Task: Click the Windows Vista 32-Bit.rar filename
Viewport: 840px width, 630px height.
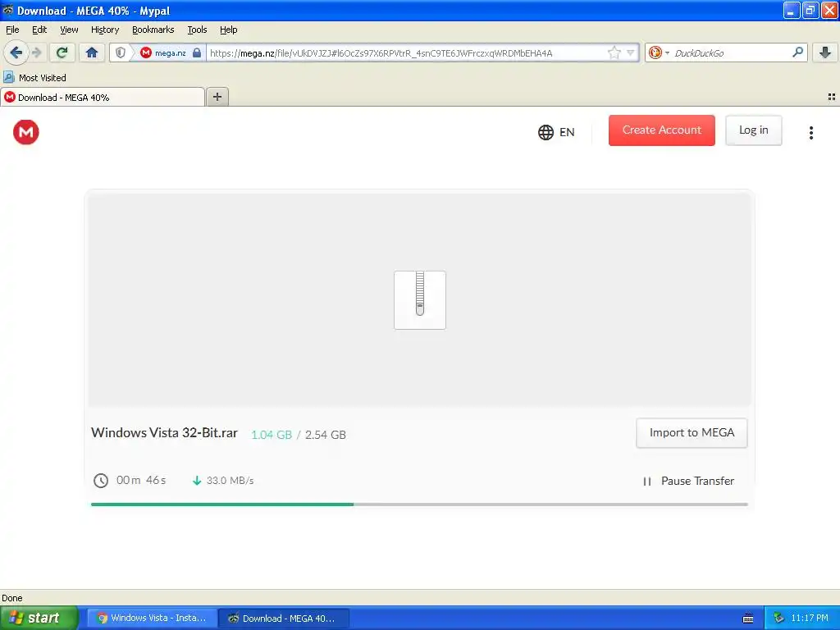Action: pos(164,433)
